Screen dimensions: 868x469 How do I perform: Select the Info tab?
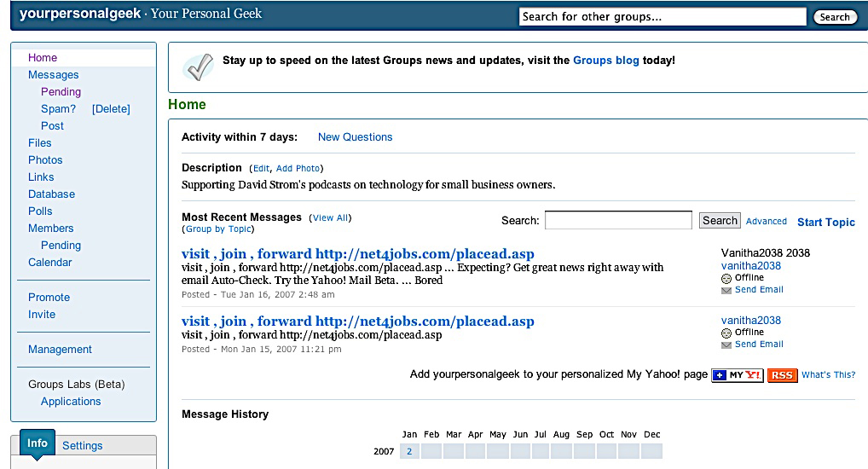click(x=37, y=443)
